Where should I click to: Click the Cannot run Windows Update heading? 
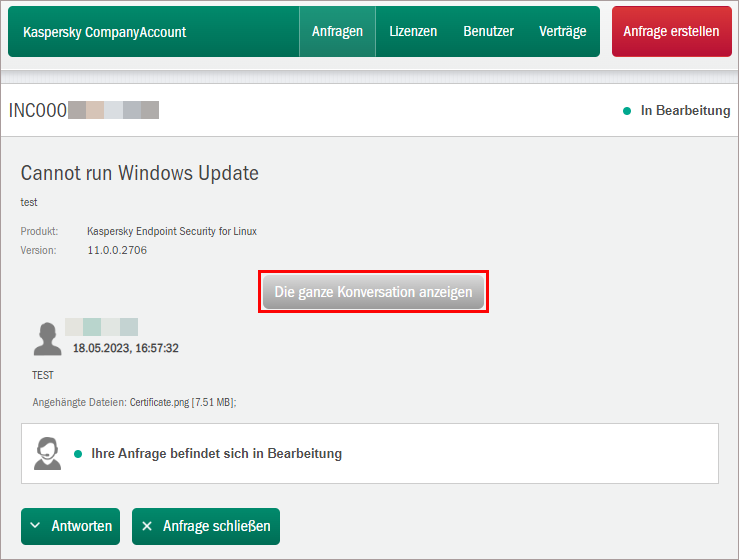click(140, 173)
